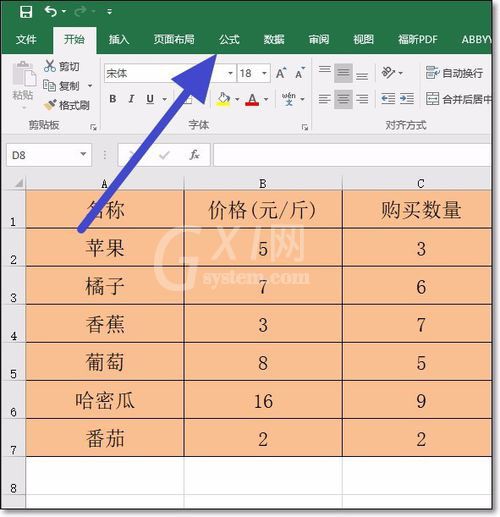The width and height of the screenshot is (500, 517).
Task: Click the red font color A icon
Action: (252, 99)
